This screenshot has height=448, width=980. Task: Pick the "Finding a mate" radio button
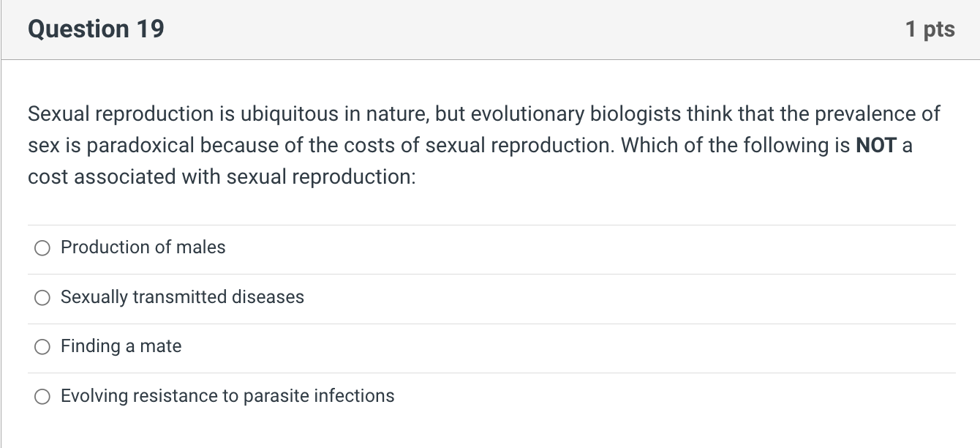coord(43,347)
